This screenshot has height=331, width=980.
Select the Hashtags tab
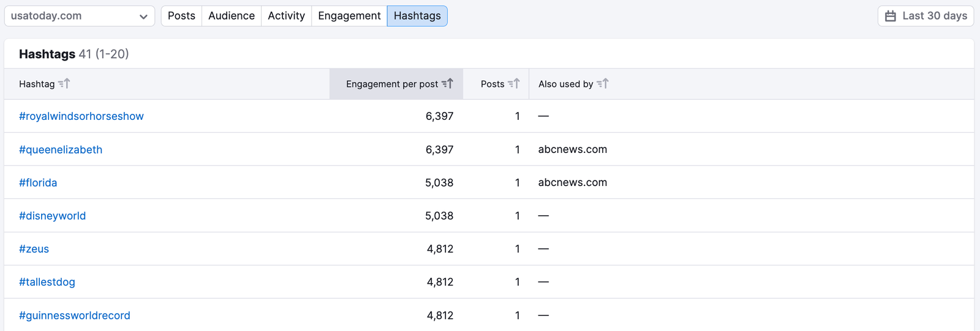click(x=417, y=16)
